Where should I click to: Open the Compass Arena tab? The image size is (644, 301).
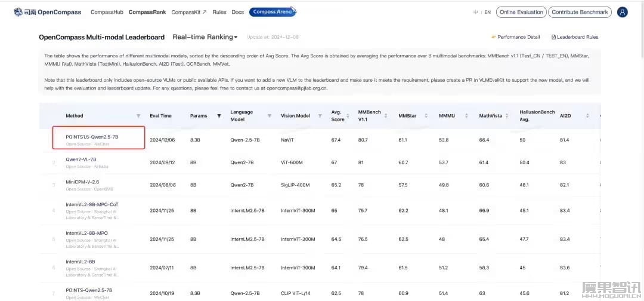tap(273, 12)
